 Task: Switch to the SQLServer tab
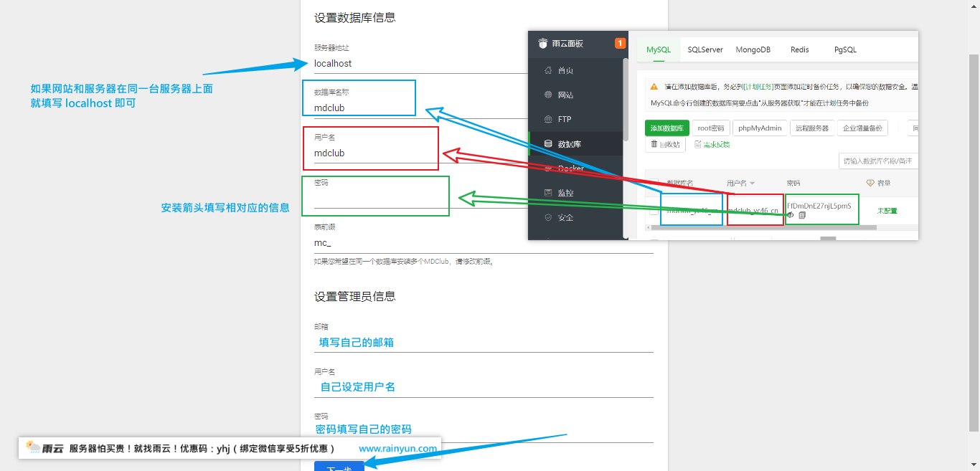pos(705,49)
